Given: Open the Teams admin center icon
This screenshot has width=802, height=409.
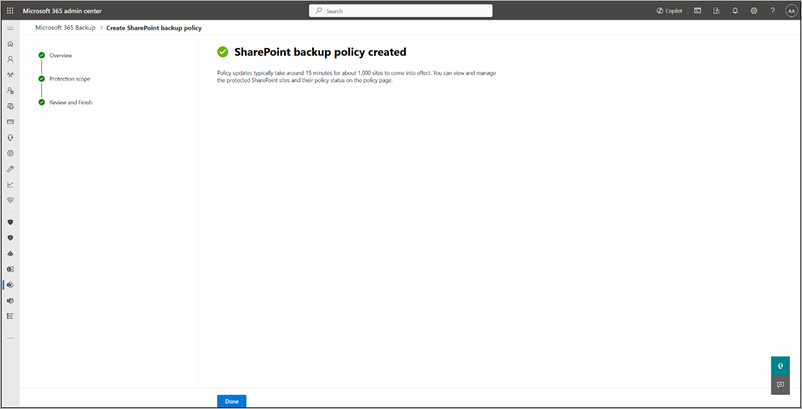Looking at the screenshot, I should click(10, 301).
